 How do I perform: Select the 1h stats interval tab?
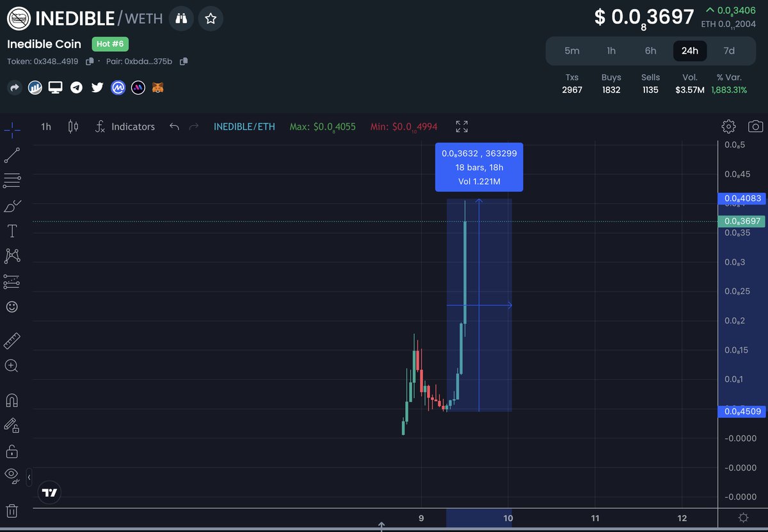point(611,51)
